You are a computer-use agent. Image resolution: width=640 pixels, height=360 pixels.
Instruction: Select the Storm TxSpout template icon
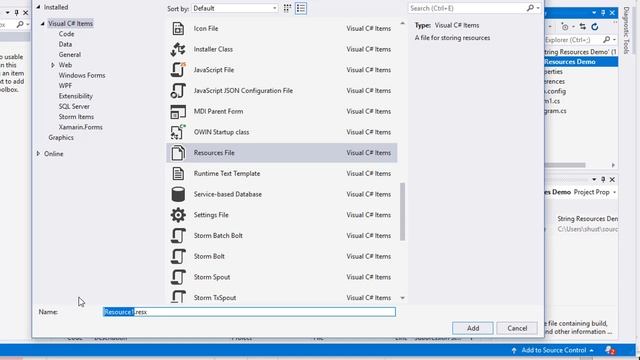tap(178, 297)
